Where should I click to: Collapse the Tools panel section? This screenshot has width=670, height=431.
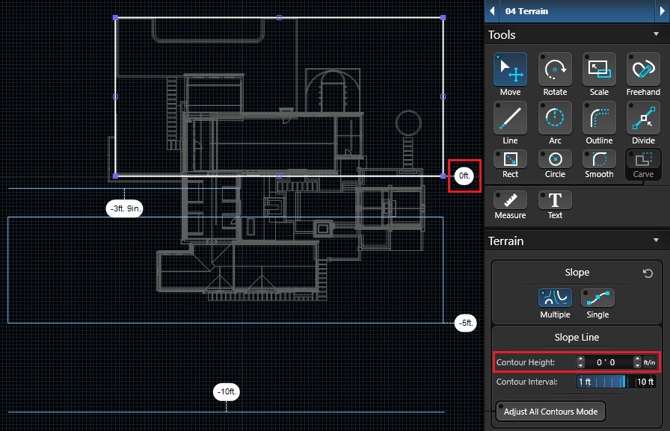click(656, 35)
